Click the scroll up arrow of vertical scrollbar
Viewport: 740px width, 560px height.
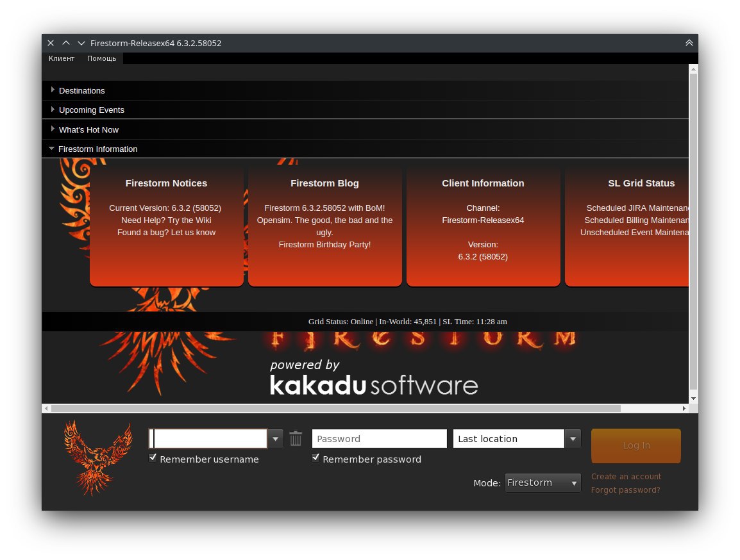point(693,69)
